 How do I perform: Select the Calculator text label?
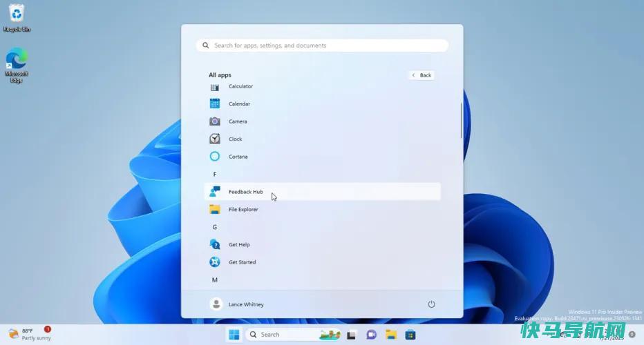(240, 86)
